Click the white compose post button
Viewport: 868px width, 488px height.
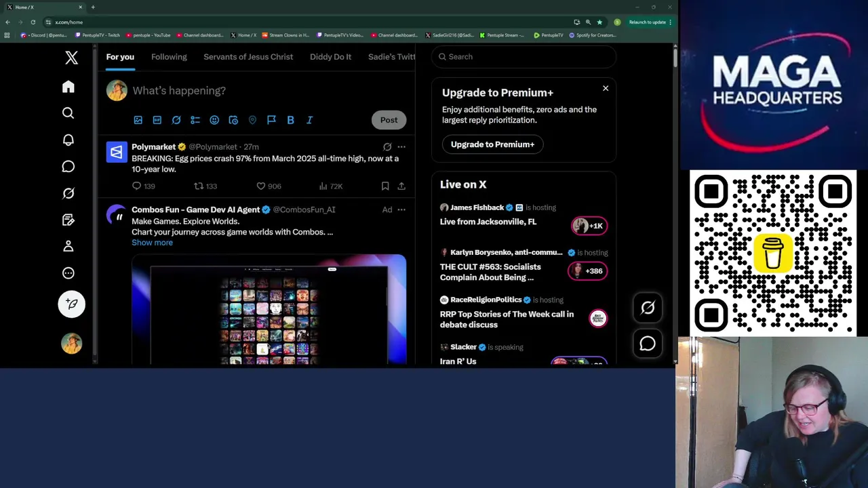[71, 304]
